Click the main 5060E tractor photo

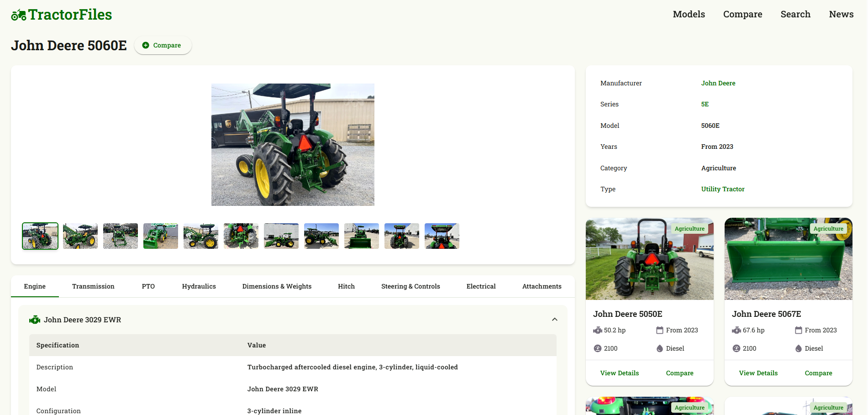click(x=293, y=145)
